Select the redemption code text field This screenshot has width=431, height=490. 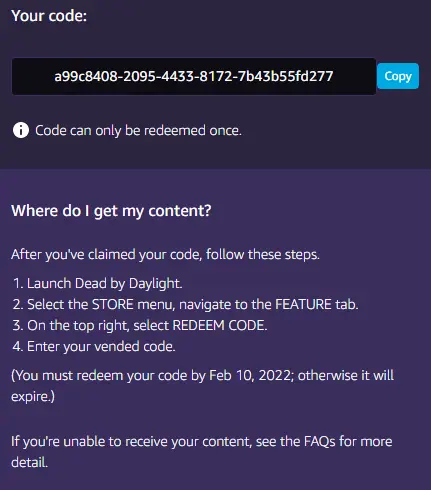point(194,76)
